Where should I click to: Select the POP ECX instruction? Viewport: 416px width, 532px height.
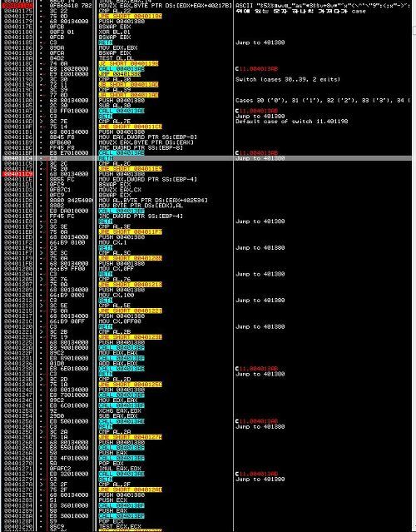110,521
